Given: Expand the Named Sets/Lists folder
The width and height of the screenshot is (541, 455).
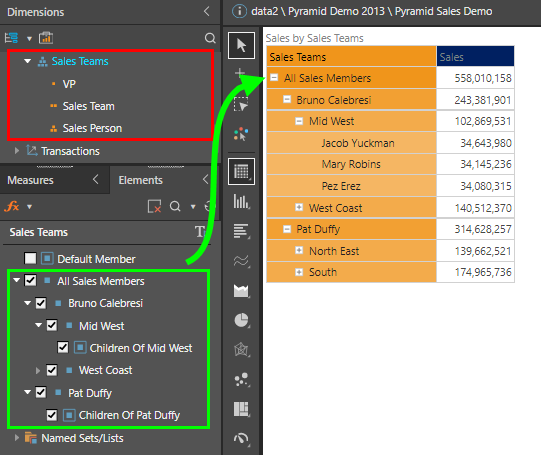Looking at the screenshot, I should click(17, 438).
